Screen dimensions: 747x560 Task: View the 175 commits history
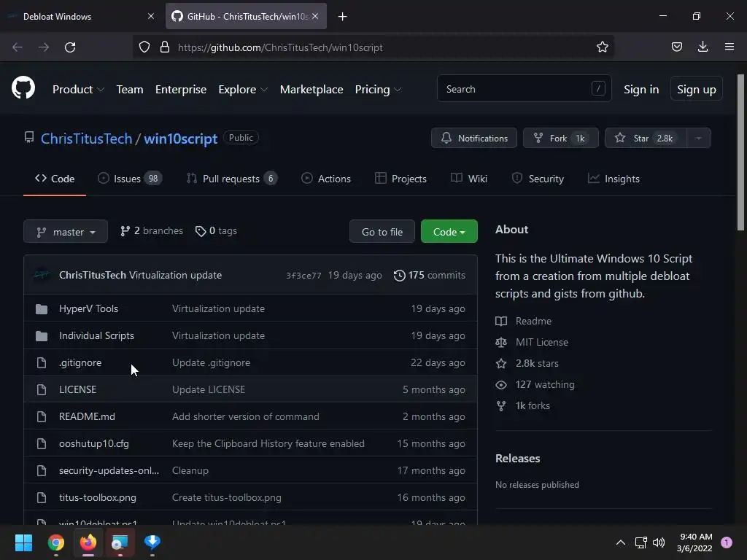tap(429, 275)
